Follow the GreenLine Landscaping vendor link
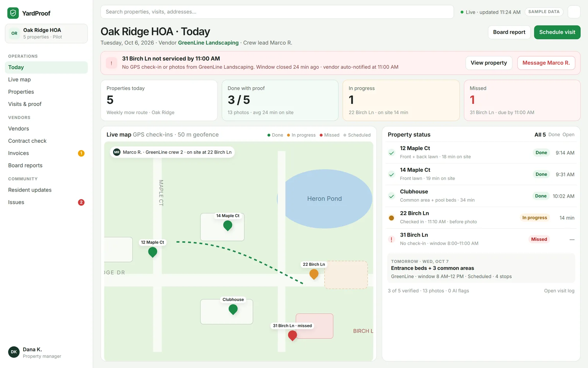This screenshot has height=368, width=588. pos(208,43)
